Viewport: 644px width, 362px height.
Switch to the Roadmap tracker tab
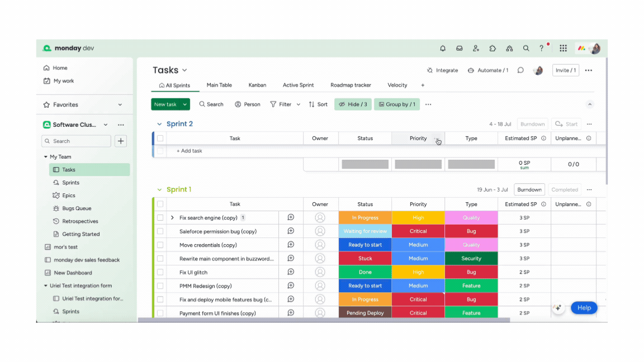tap(351, 85)
